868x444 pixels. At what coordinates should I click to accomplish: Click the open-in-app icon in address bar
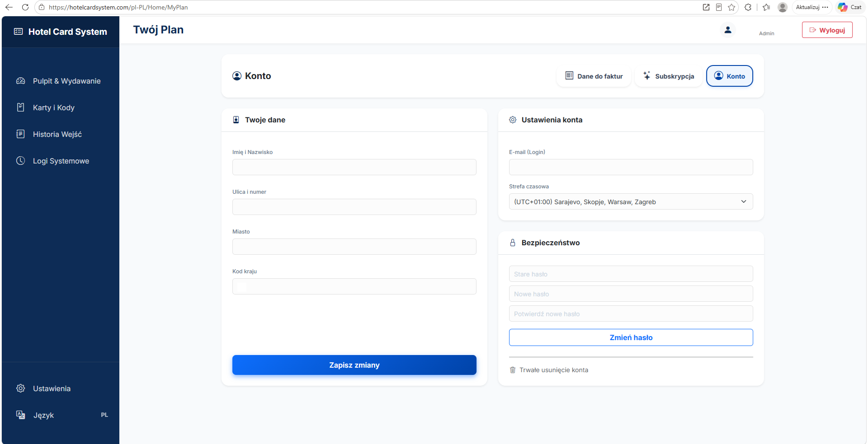[706, 7]
